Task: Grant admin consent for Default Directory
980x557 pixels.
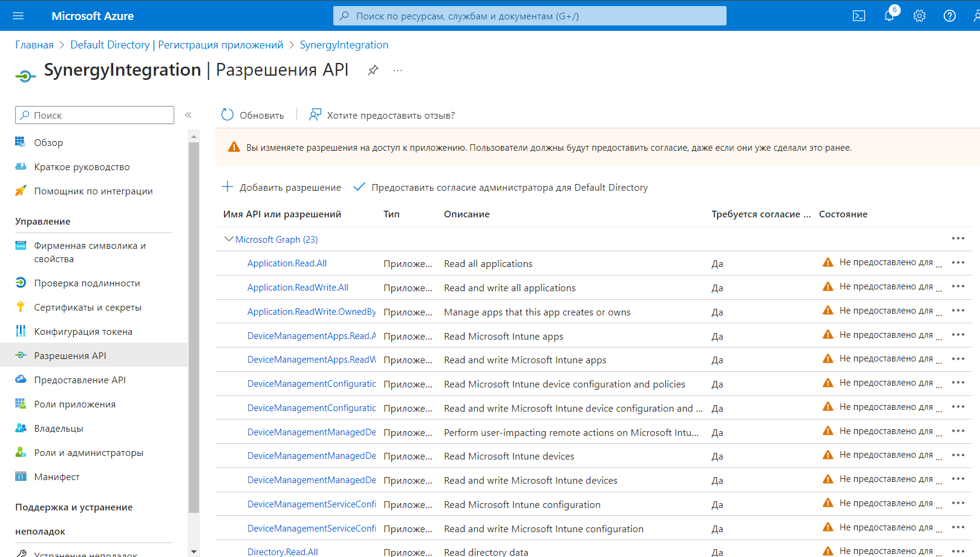Action: (x=500, y=187)
